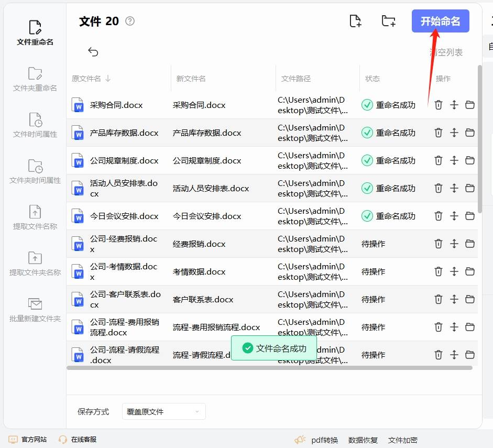Viewport: 493px width, 448px height.
Task: Click the 开始命名 button
Action: point(440,21)
